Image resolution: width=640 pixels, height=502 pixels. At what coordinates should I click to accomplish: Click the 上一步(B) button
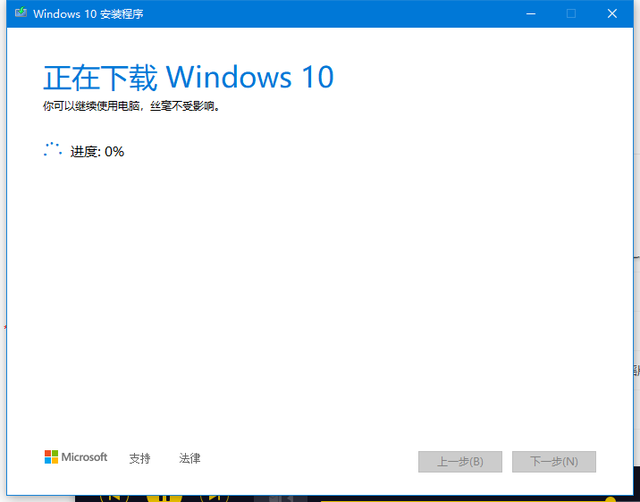tap(460, 462)
